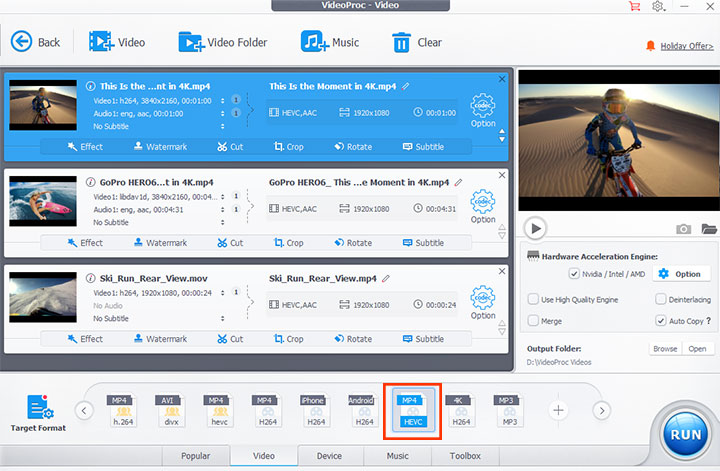Screen dimensions: 720x471
Task: Open output folder icon under preview
Action: 709,229
